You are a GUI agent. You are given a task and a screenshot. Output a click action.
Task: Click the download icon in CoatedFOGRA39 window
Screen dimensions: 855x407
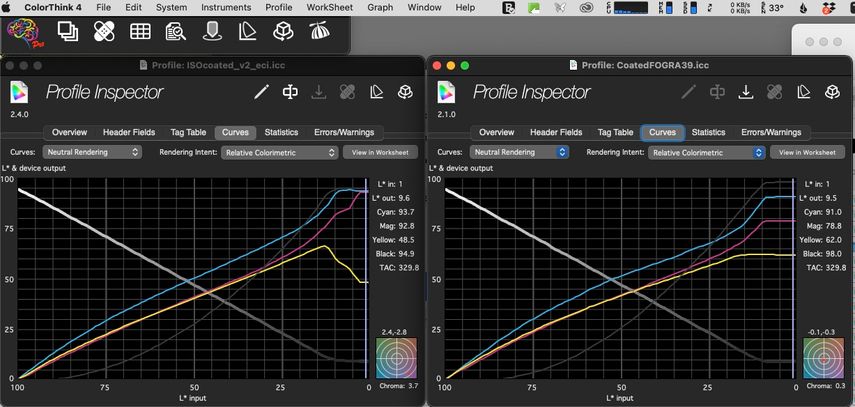pos(745,92)
